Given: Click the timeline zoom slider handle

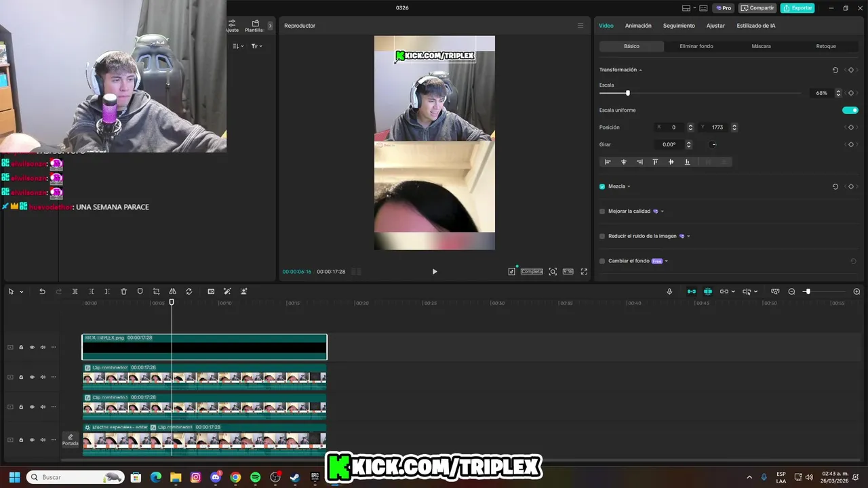Looking at the screenshot, I should 807,291.
